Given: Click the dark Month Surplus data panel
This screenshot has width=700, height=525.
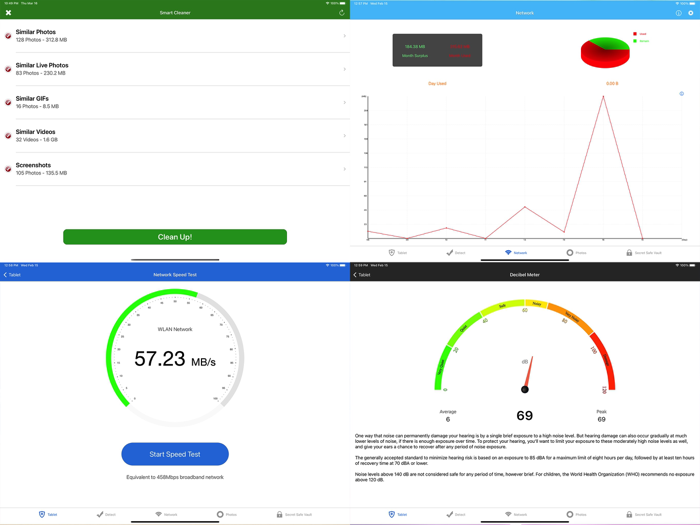Looking at the screenshot, I should [x=438, y=50].
